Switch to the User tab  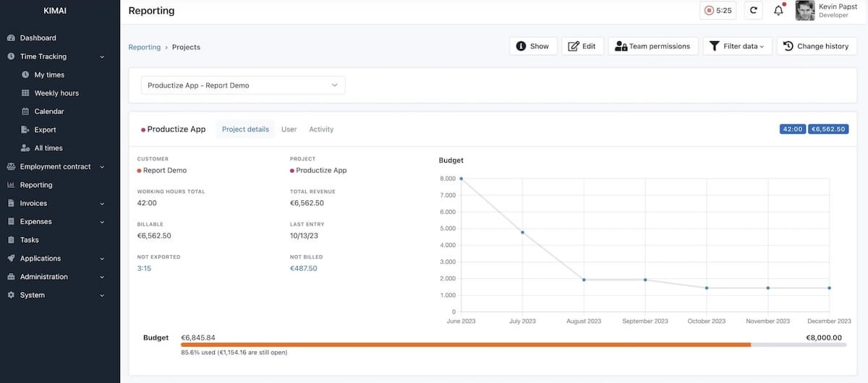point(289,129)
